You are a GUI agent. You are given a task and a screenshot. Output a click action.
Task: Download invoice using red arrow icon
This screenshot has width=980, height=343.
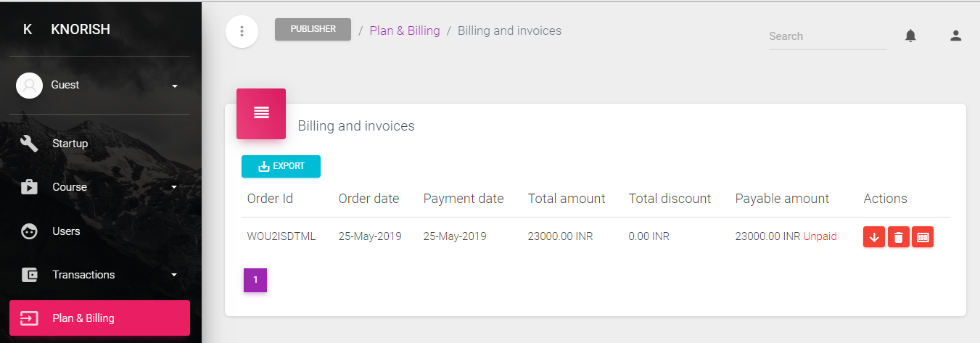(x=874, y=237)
